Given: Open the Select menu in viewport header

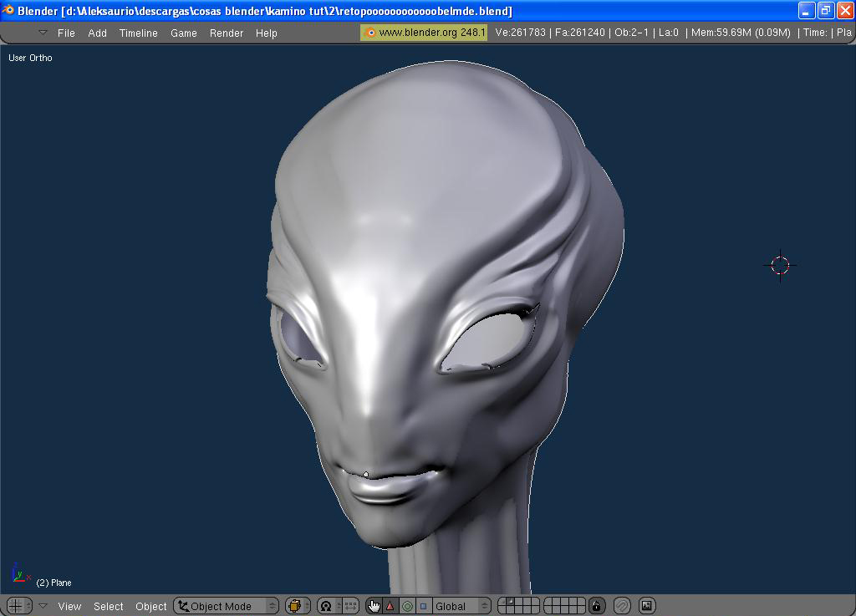Looking at the screenshot, I should click(108, 606).
